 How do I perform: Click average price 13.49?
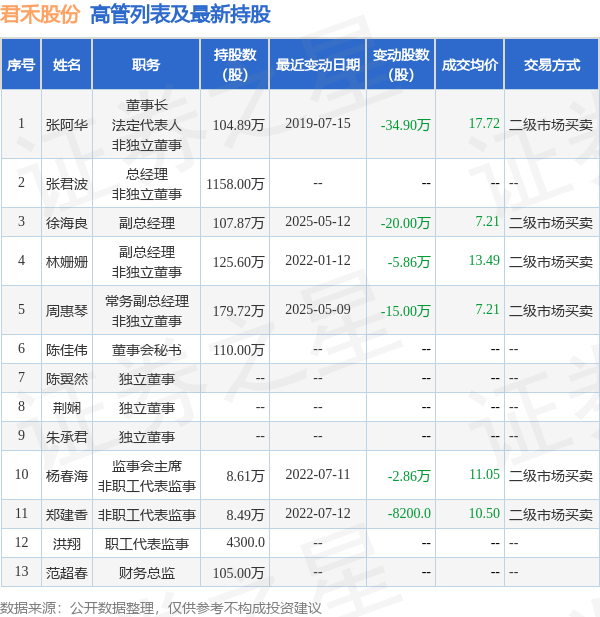coord(484,260)
